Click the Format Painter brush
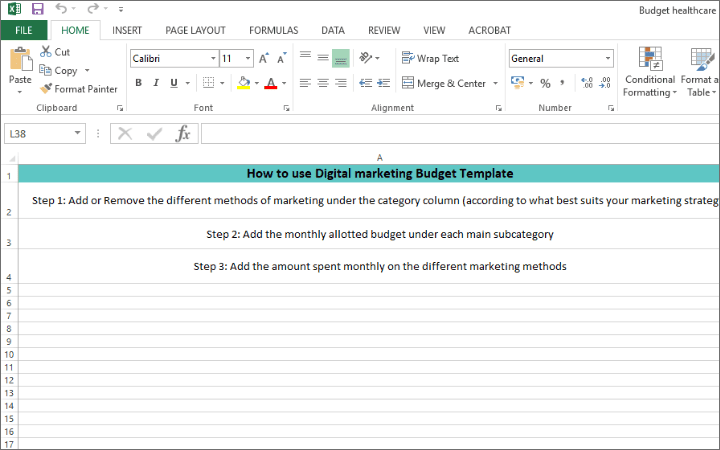Screen dimensions: 720x450 tap(47, 89)
